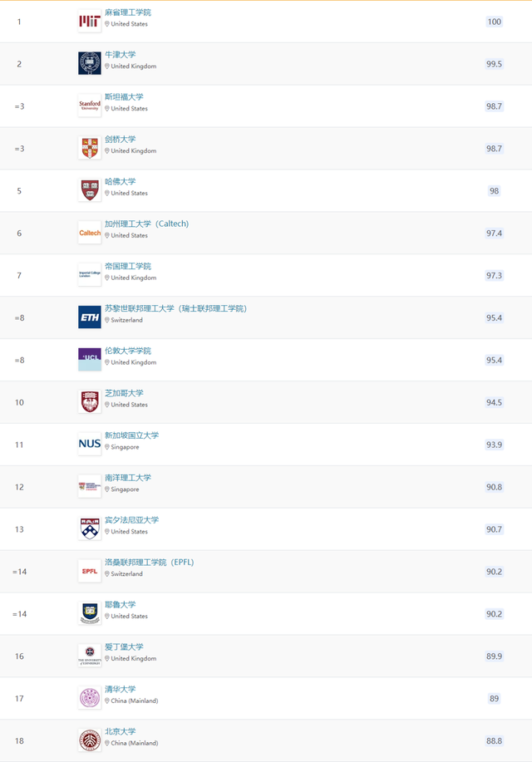This screenshot has height=762, width=532.
Task: Select the UCL purple logo
Action: click(90, 360)
